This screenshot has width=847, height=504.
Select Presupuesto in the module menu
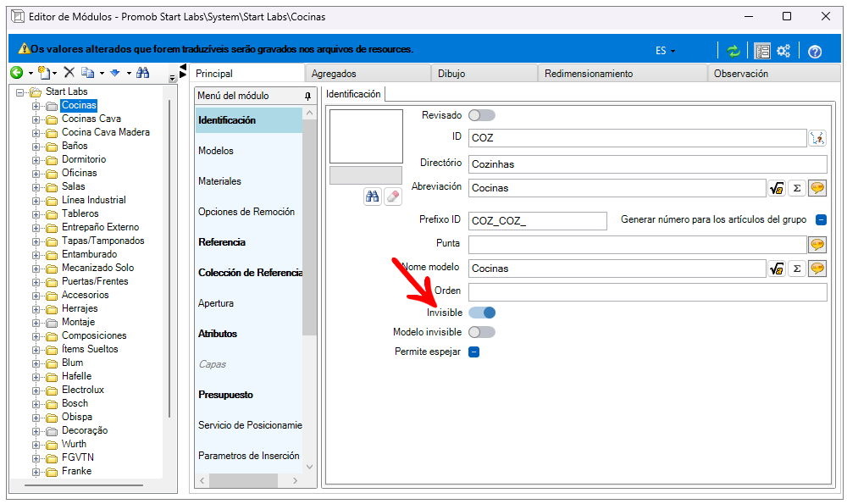click(x=227, y=395)
